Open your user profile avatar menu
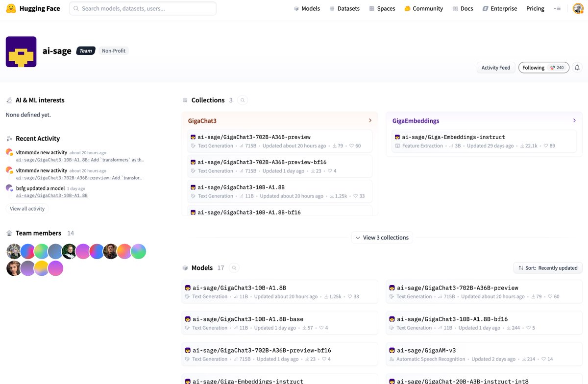Image resolution: width=588 pixels, height=384 pixels. click(578, 8)
